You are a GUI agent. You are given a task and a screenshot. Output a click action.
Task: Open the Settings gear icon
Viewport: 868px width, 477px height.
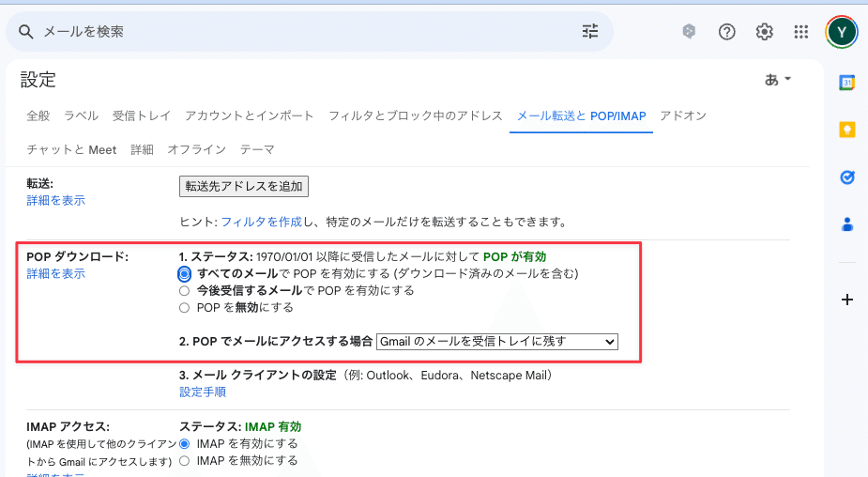tap(764, 32)
